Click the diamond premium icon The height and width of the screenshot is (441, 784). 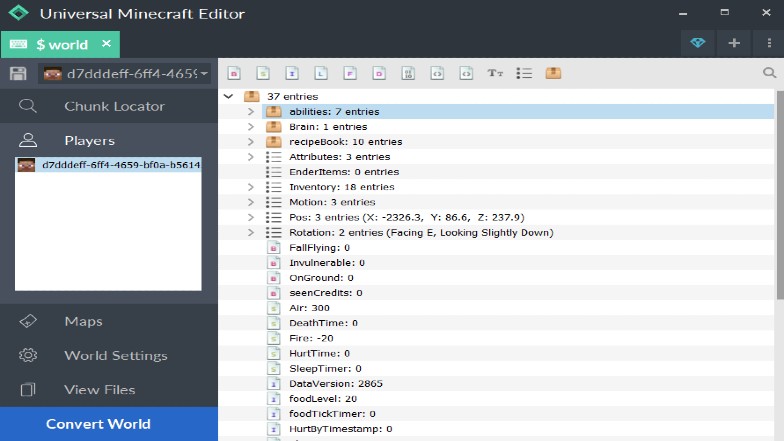(x=698, y=42)
